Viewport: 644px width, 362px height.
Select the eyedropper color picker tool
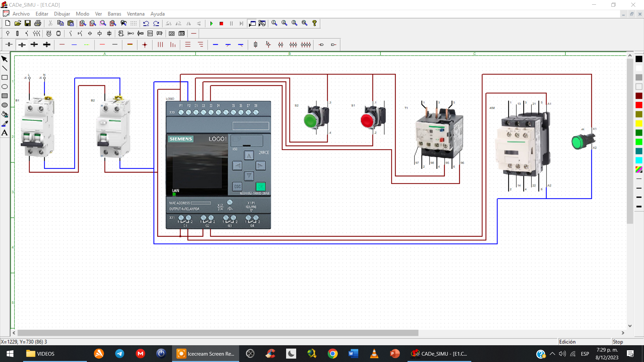click(5, 123)
